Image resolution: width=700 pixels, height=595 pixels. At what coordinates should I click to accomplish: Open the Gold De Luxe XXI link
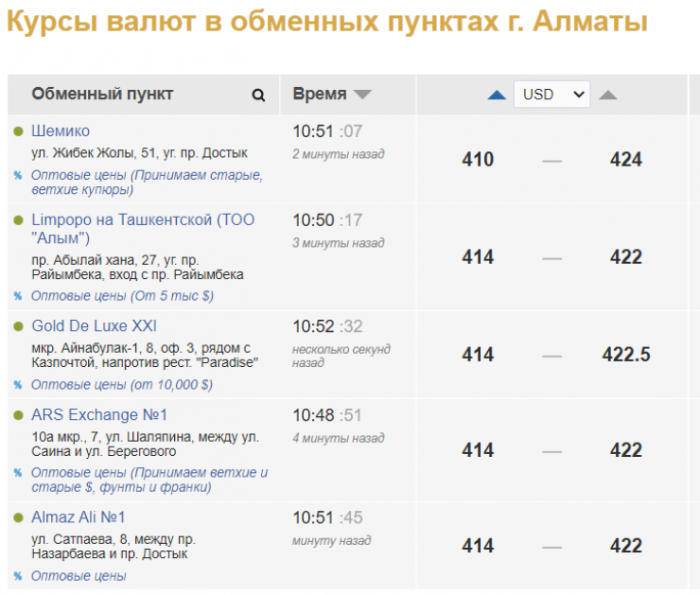(x=94, y=325)
